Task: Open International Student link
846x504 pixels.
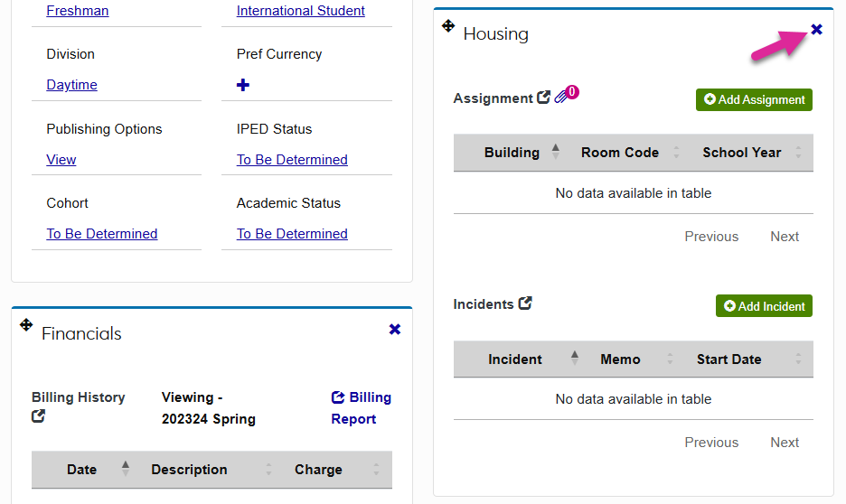Action: tap(301, 11)
